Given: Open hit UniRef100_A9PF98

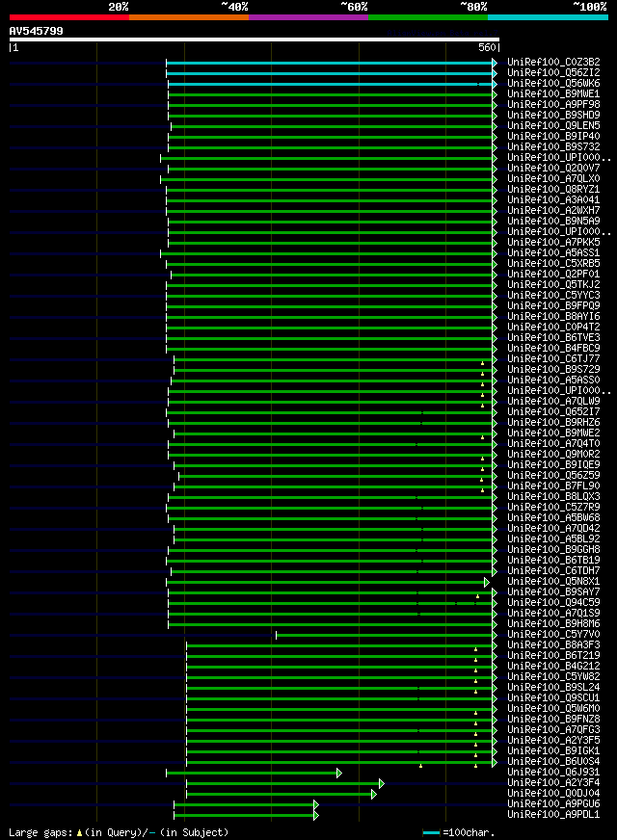Looking at the screenshot, I should (x=553, y=104).
